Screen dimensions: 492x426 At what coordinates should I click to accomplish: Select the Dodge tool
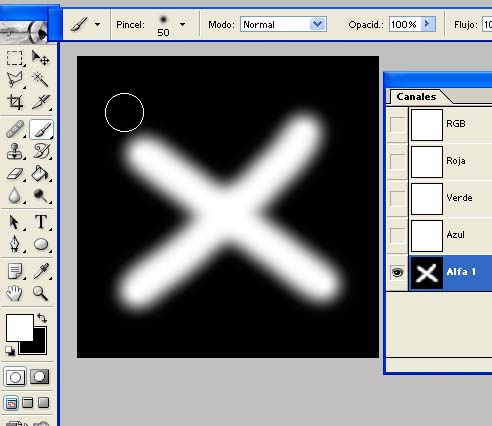(41, 195)
